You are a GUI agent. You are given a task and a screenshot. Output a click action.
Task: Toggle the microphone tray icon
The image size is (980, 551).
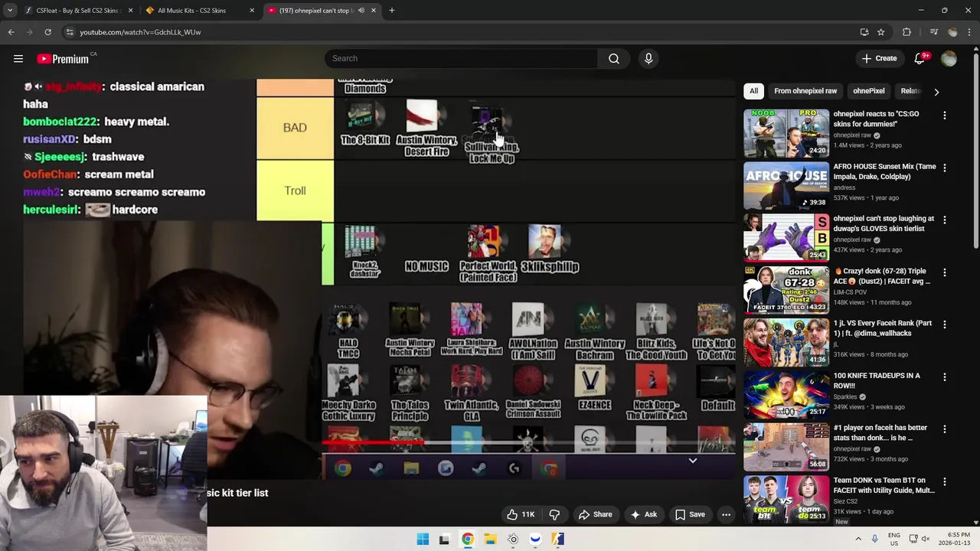pyautogui.click(x=874, y=540)
